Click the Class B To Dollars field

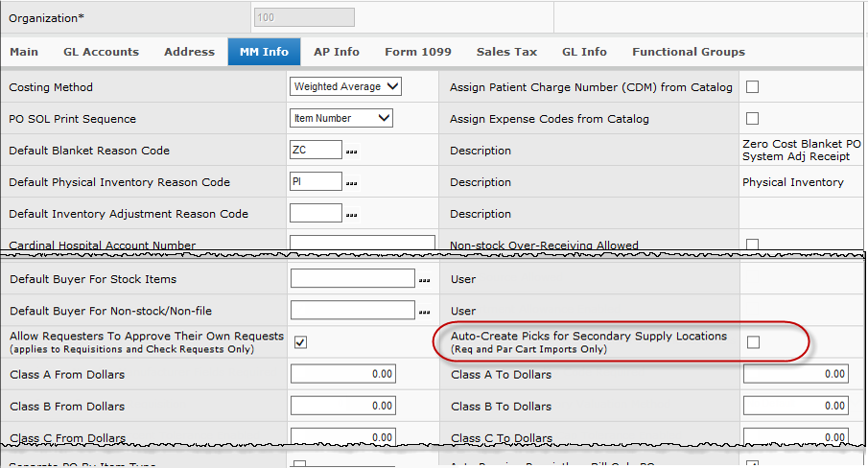pos(795,407)
